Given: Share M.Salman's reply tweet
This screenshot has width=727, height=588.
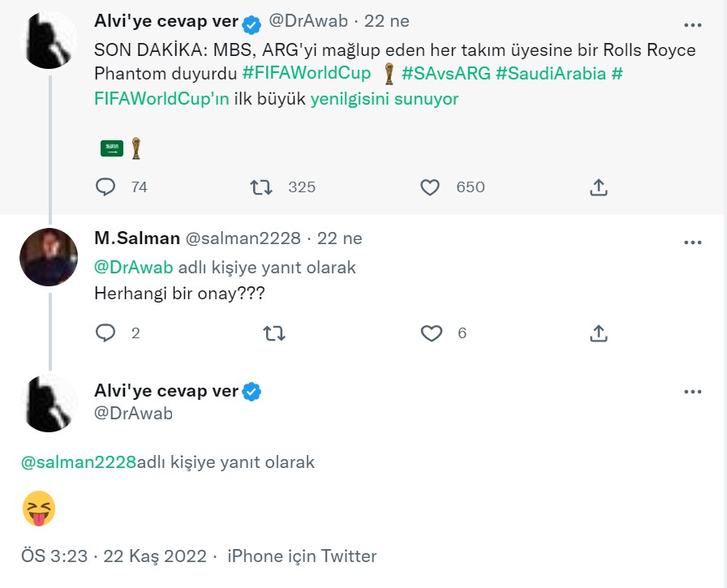Looking at the screenshot, I should (x=598, y=333).
